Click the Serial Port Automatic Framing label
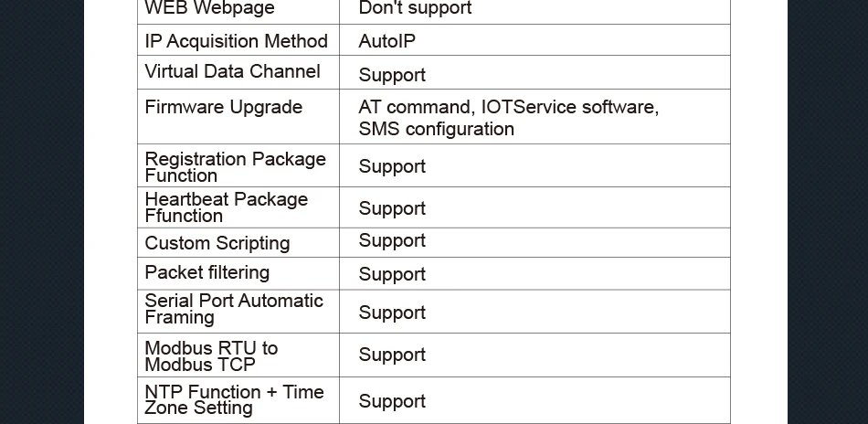The height and width of the screenshot is (424, 868). [x=234, y=309]
